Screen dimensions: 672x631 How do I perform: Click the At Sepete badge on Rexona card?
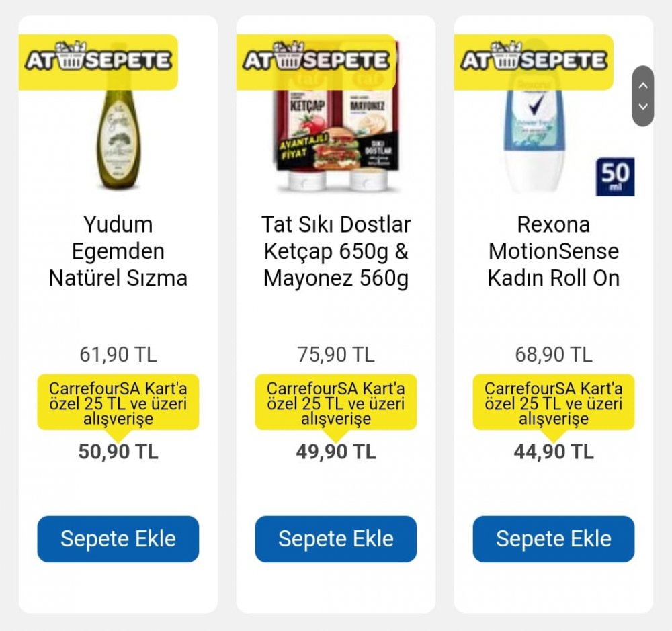tap(534, 62)
